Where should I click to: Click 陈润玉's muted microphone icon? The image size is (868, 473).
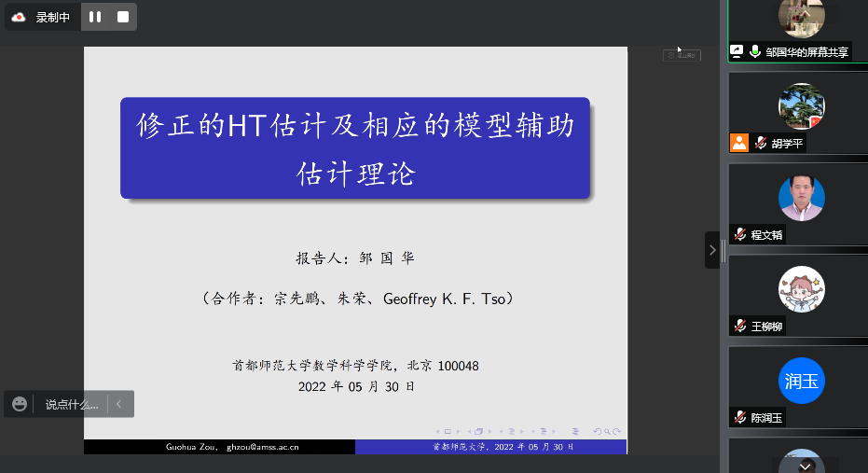[x=741, y=418]
